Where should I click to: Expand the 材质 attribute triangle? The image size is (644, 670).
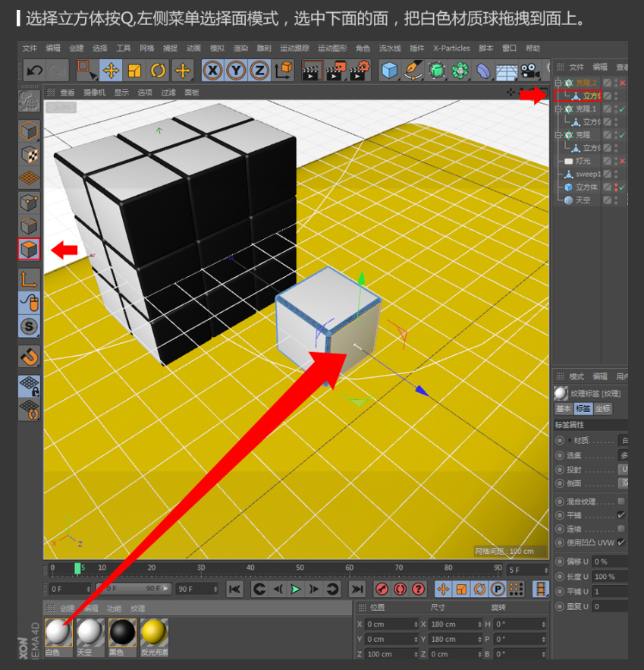[x=570, y=440]
